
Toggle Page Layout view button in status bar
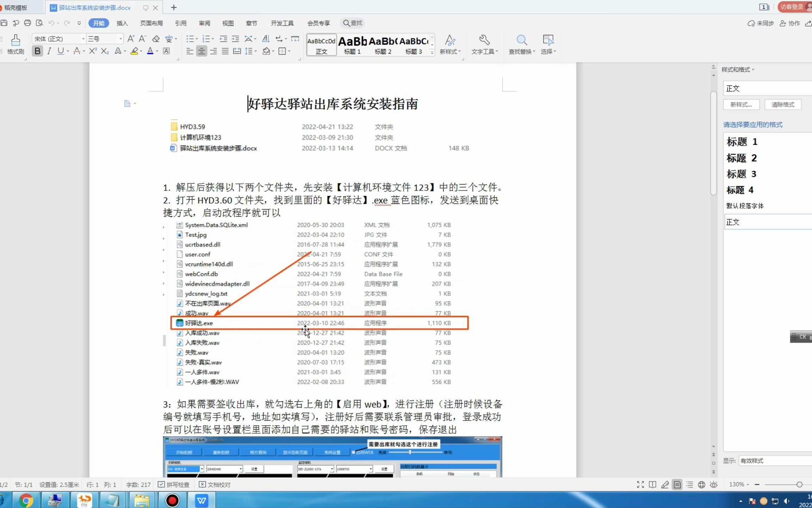coord(677,485)
